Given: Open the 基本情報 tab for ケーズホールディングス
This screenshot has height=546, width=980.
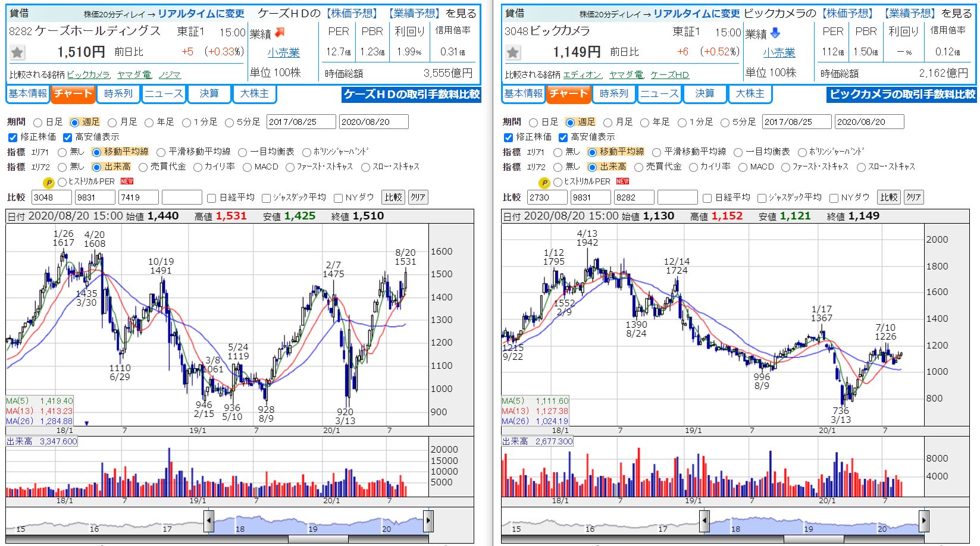Looking at the screenshot, I should click(28, 94).
